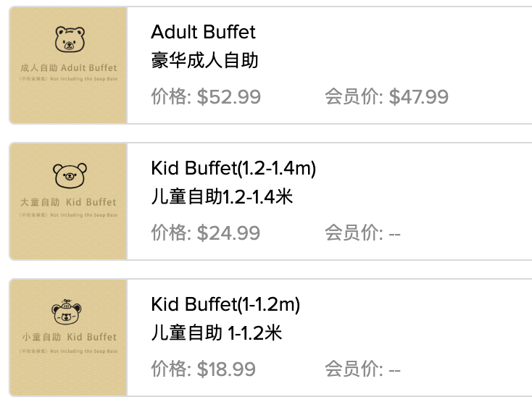Viewport: 532px width, 410px height.
Task: Click the bear icon on Kid Buffet(1.2-1.4m) thumbnail
Action: 70,175
